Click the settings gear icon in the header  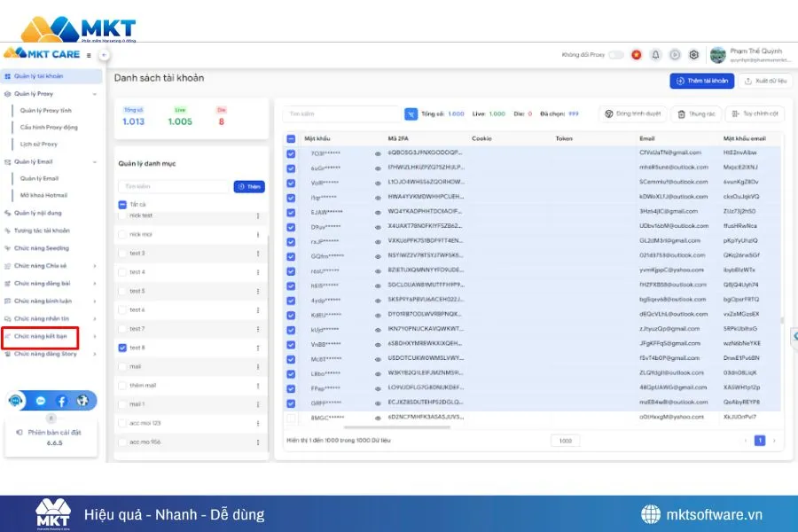coord(694,55)
